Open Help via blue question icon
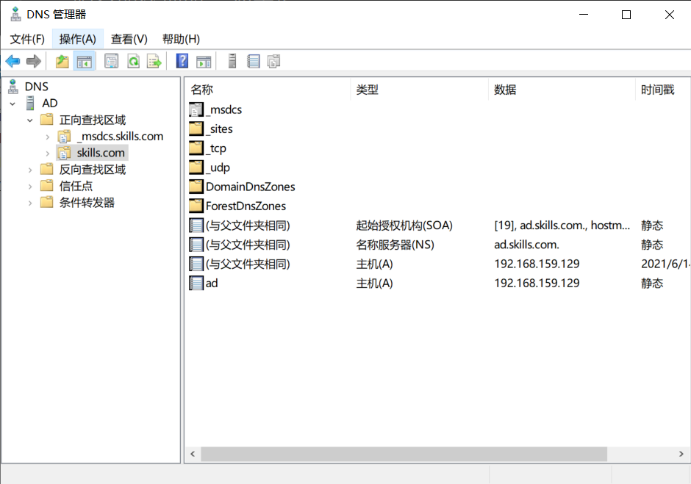Image resolution: width=691 pixels, height=484 pixels. (182, 61)
